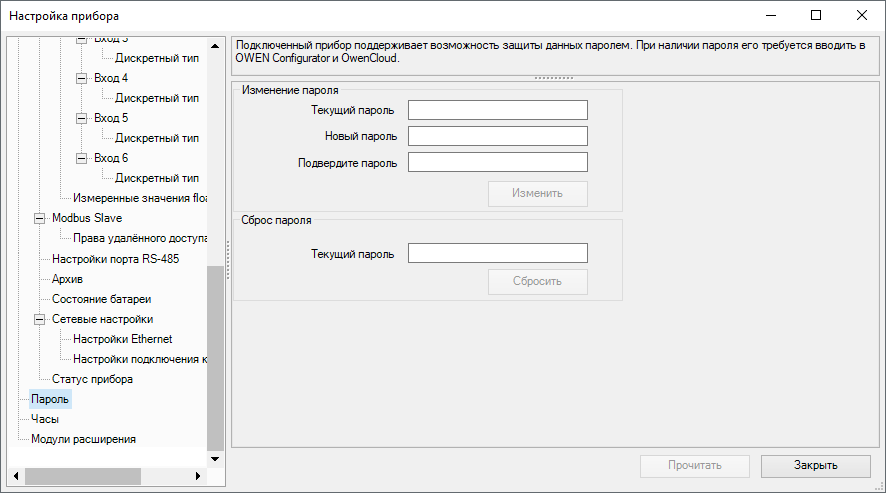
Task: Click the tree's horizontal scrollbar right arrow
Action: click(198, 475)
